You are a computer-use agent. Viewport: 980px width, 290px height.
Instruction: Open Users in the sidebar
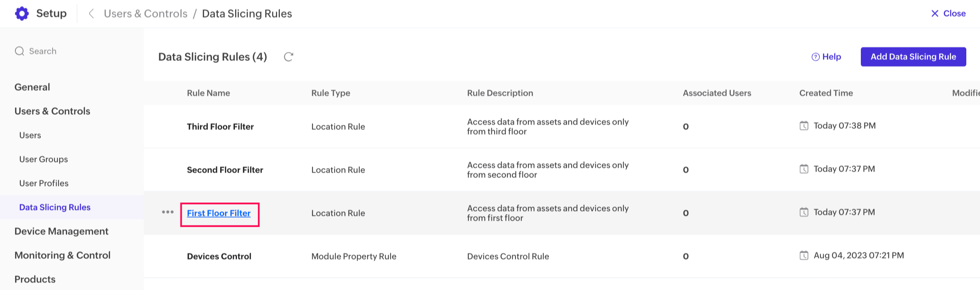coord(30,135)
